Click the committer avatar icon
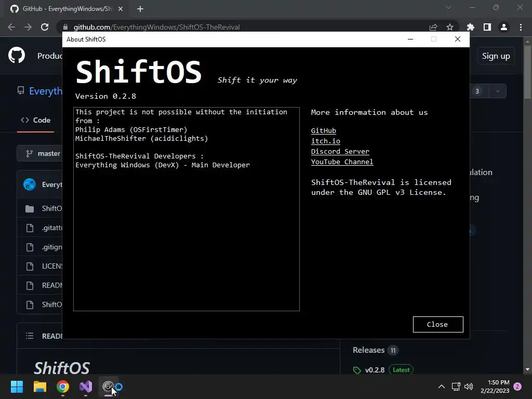This screenshot has height=399, width=532. click(x=30, y=184)
